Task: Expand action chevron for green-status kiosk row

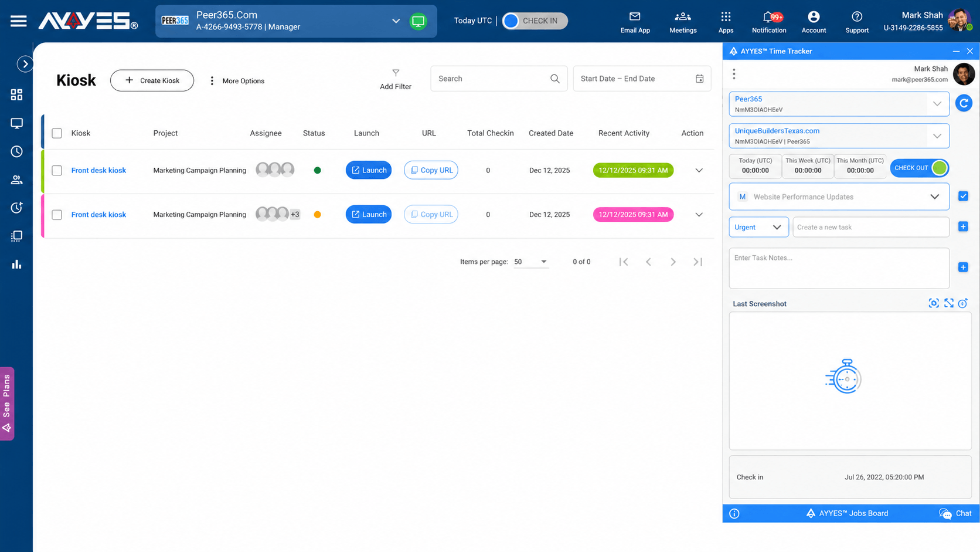Action: pos(699,170)
